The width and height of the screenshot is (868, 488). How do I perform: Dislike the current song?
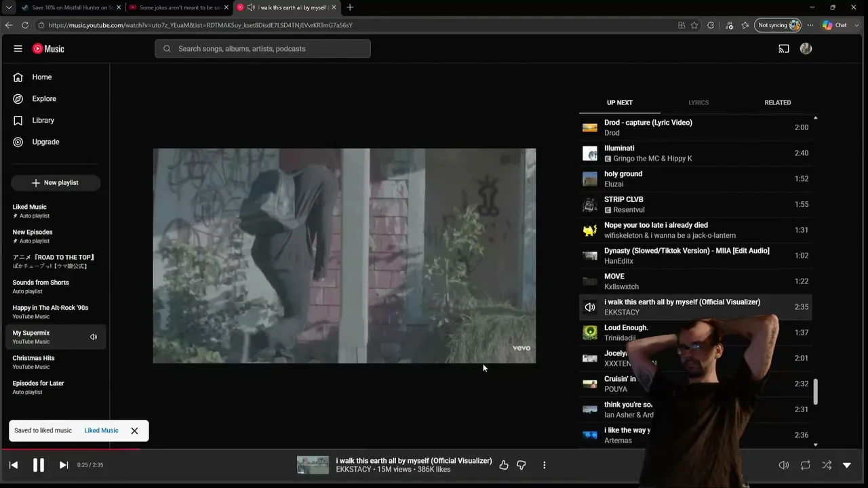coord(521,465)
